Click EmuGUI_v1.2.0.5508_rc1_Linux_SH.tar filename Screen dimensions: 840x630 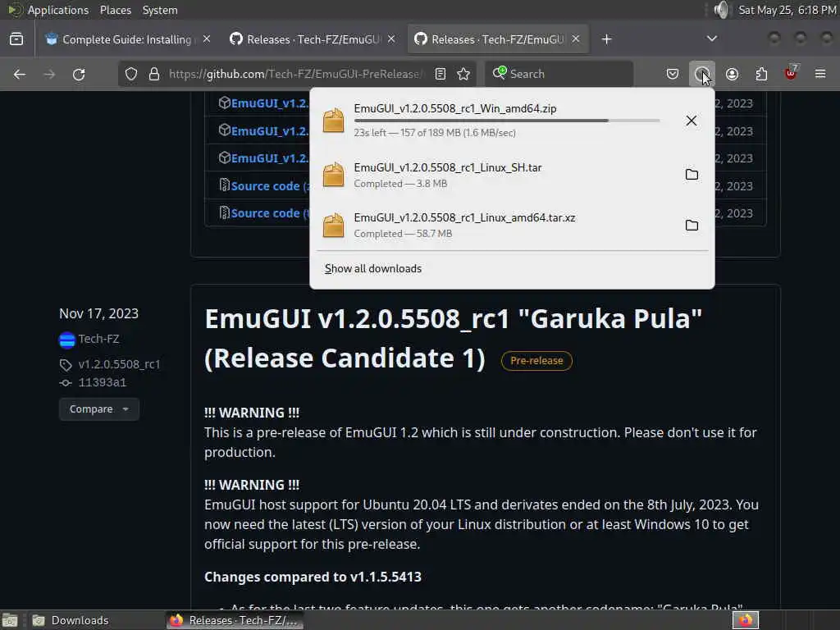pos(447,167)
